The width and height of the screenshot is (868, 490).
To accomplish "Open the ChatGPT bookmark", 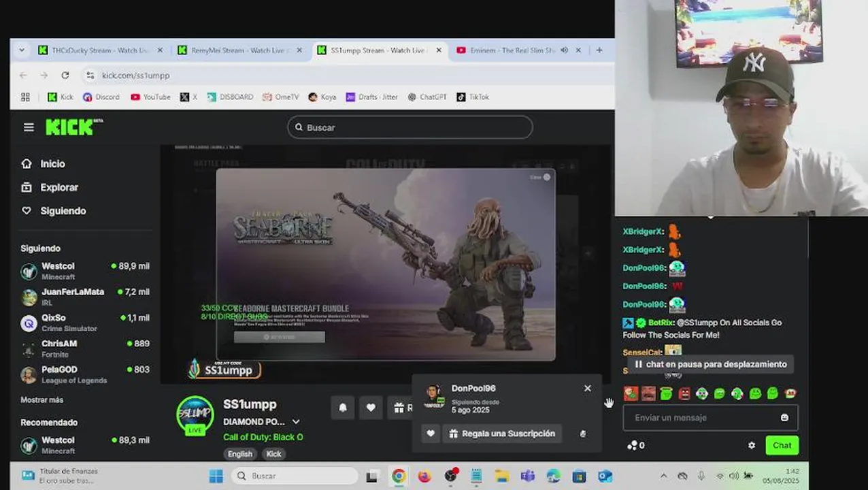I will (x=427, y=97).
